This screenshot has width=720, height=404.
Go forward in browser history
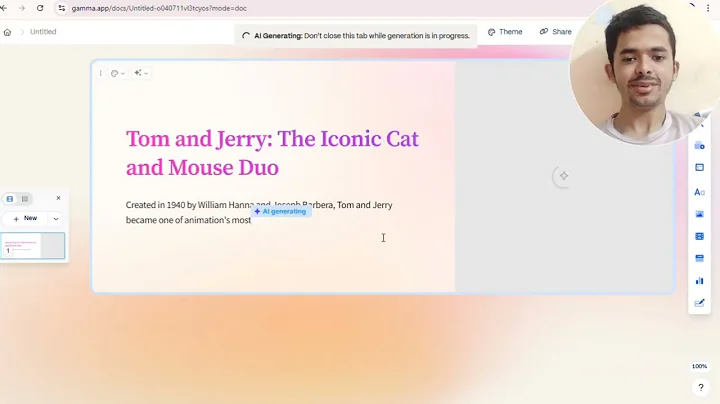(22, 8)
